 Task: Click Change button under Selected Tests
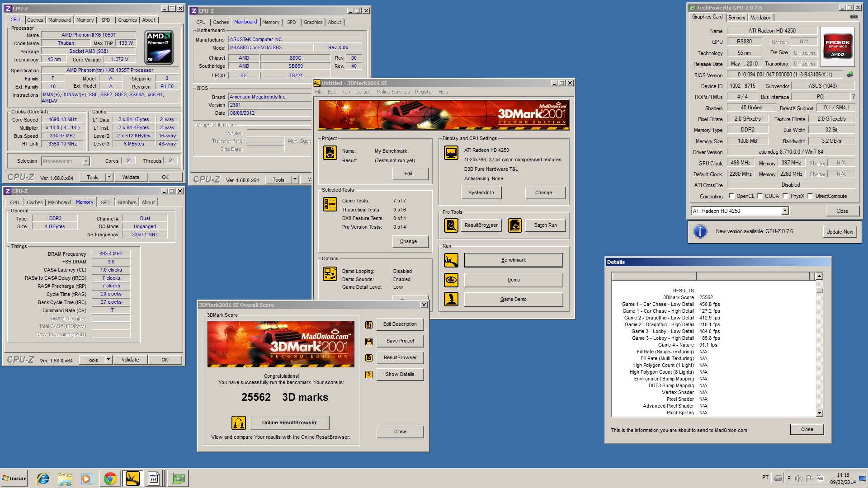pyautogui.click(x=410, y=242)
